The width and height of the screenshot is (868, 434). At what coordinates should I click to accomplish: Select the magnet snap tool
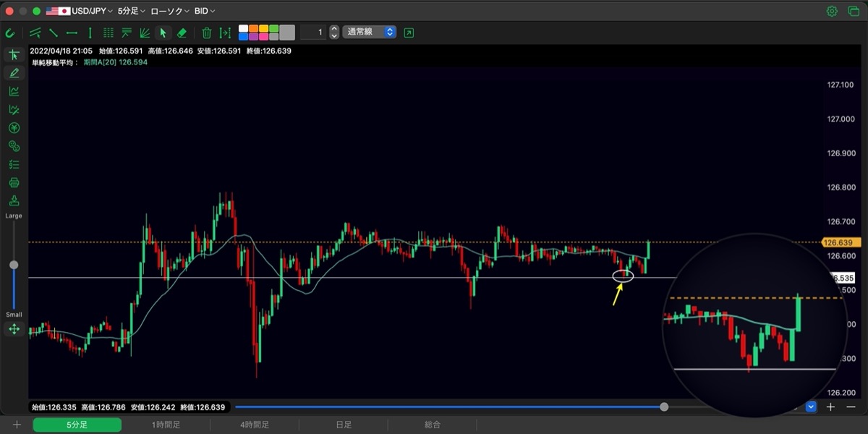10,33
